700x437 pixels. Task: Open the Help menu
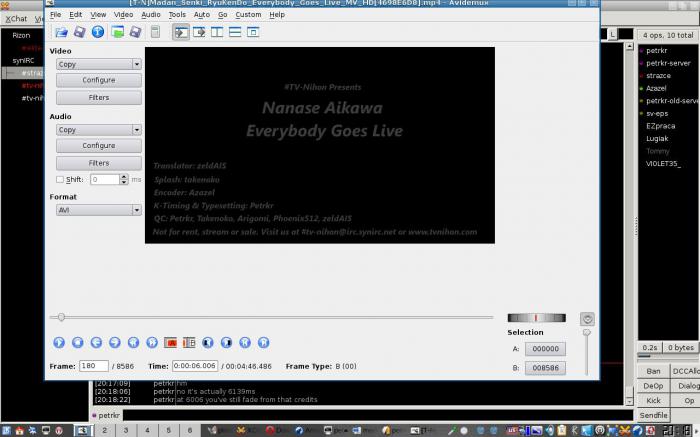point(277,15)
